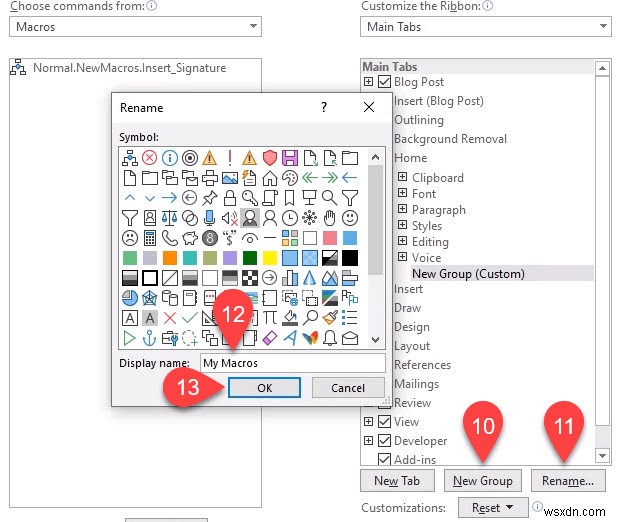The height and width of the screenshot is (522, 617).
Task: Pick the smiley face symbol
Action: [x=350, y=218]
